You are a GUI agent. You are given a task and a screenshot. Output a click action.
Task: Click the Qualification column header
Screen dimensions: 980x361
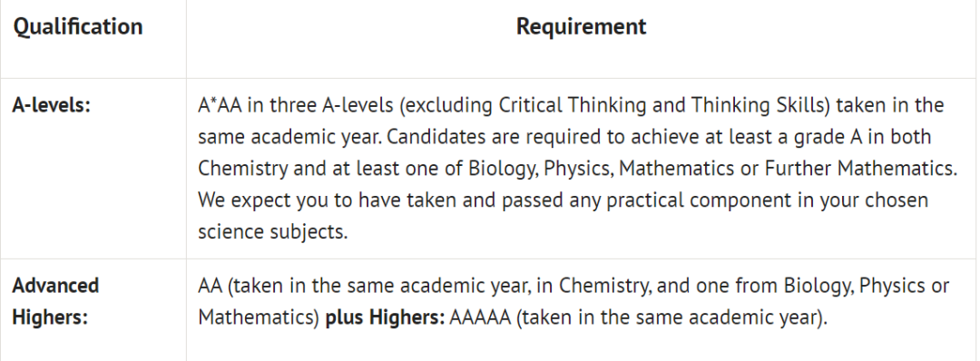(78, 27)
